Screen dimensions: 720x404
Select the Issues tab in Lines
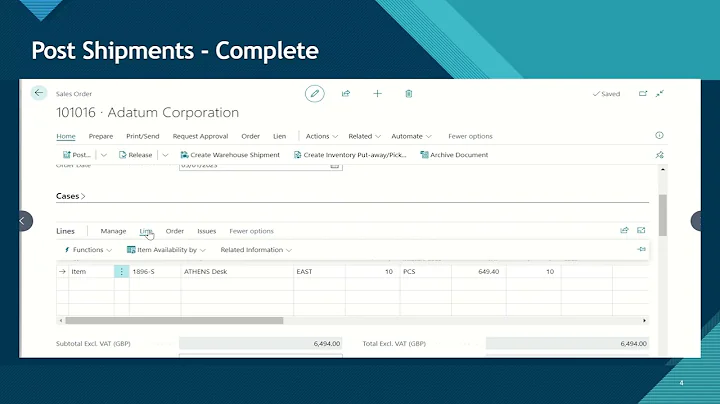[x=207, y=231]
